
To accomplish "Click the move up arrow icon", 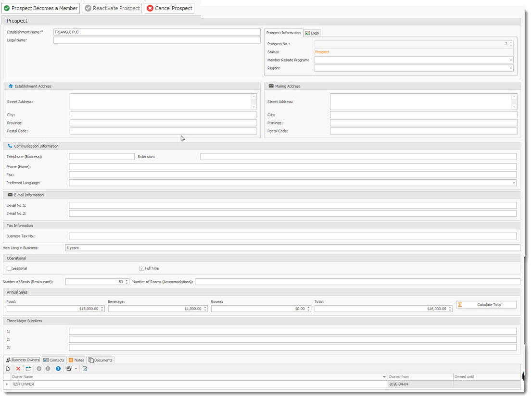I will (x=39, y=368).
